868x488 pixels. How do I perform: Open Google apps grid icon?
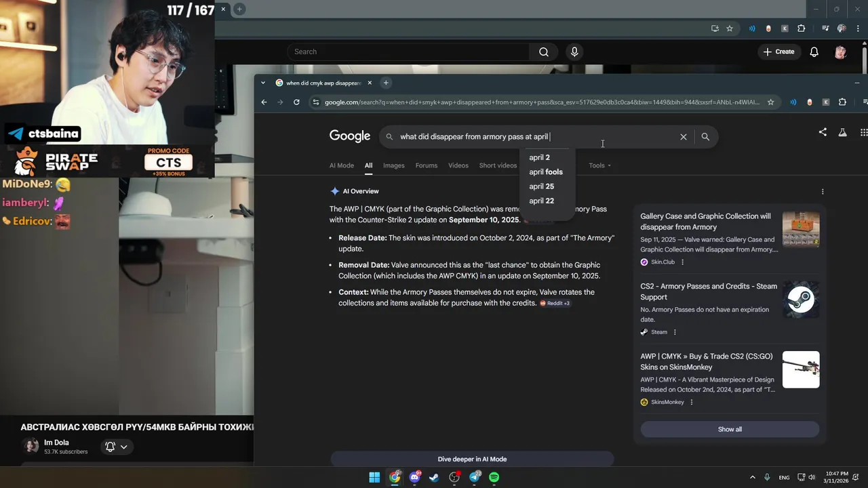coord(863,132)
